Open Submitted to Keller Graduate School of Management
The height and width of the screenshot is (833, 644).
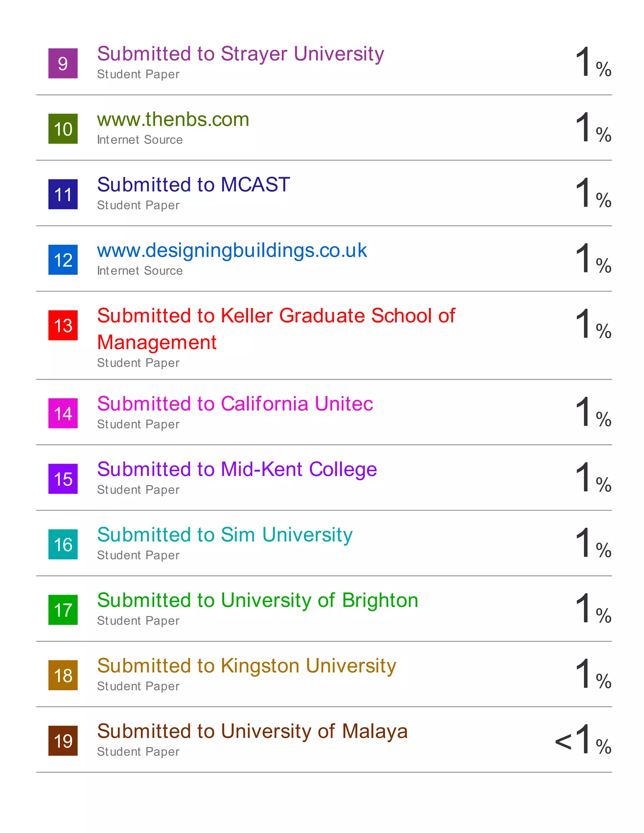coord(276,317)
